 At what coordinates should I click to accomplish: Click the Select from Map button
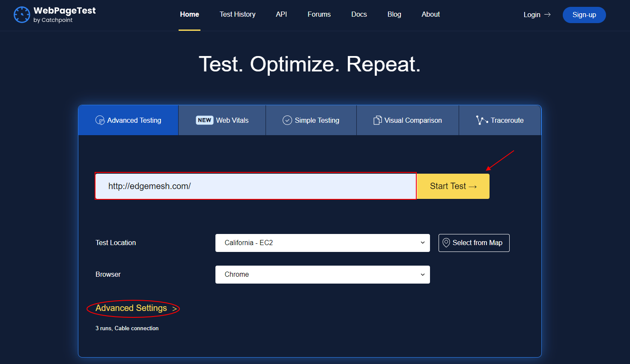tap(474, 243)
